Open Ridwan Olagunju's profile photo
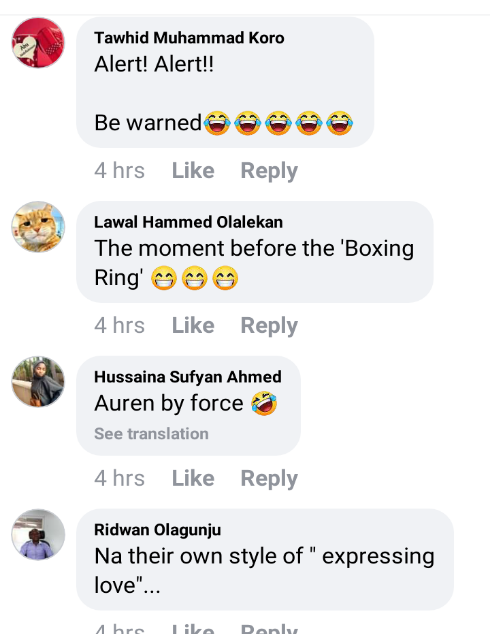This screenshot has height=634, width=490. tap(38, 535)
